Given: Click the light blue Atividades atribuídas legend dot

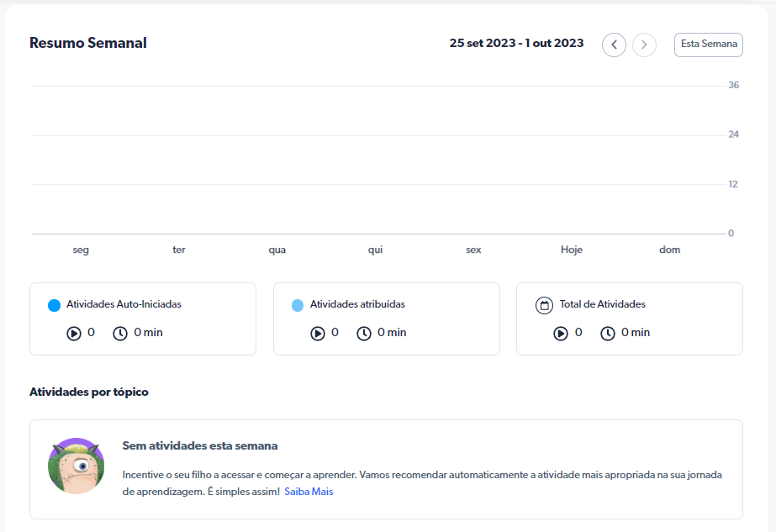Looking at the screenshot, I should (x=298, y=305).
